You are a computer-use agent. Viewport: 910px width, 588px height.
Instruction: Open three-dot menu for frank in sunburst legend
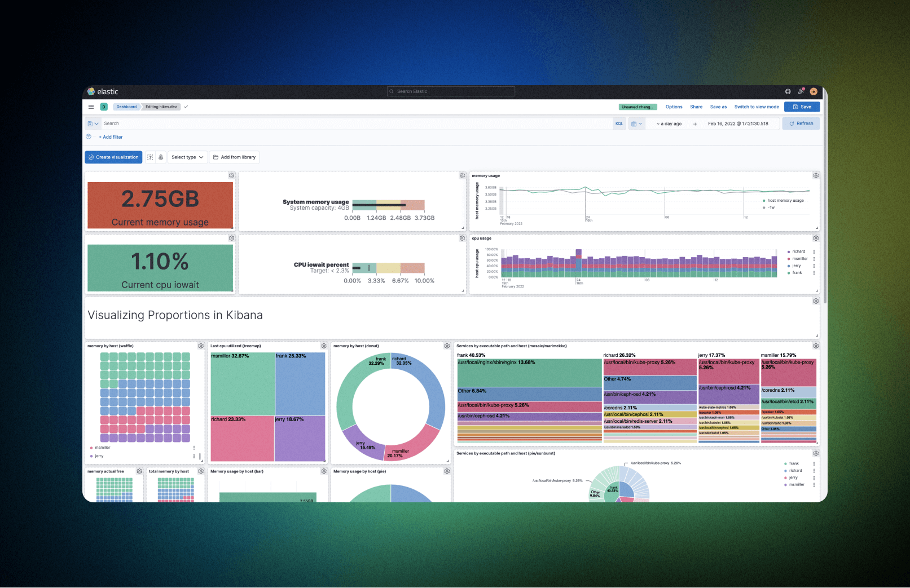pos(814,463)
